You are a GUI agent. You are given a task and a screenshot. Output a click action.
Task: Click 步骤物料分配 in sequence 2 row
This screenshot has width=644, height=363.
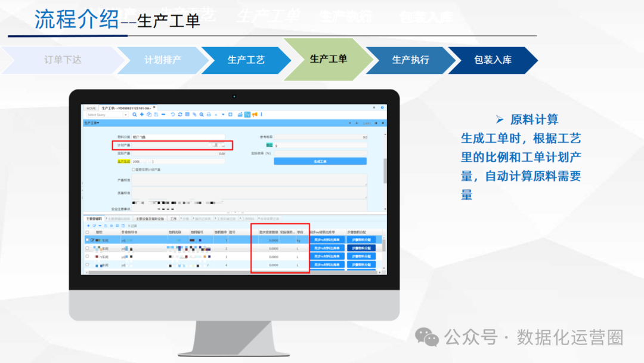click(361, 248)
